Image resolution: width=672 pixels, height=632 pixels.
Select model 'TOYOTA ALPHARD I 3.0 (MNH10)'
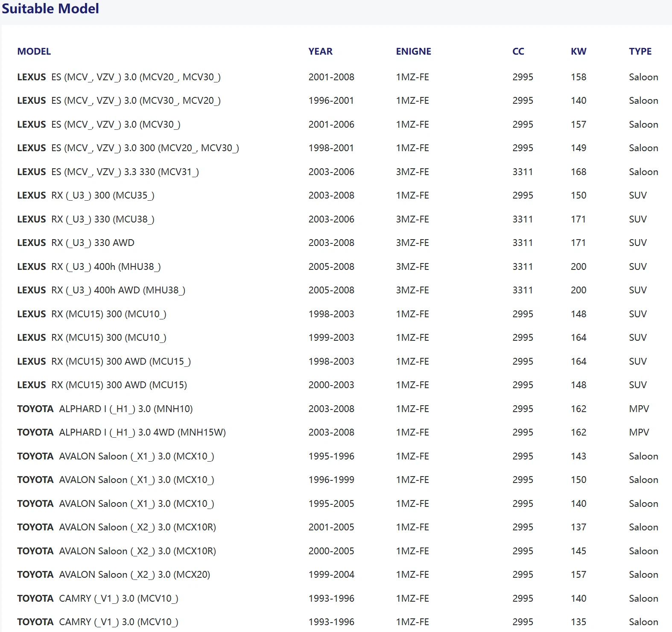point(105,409)
